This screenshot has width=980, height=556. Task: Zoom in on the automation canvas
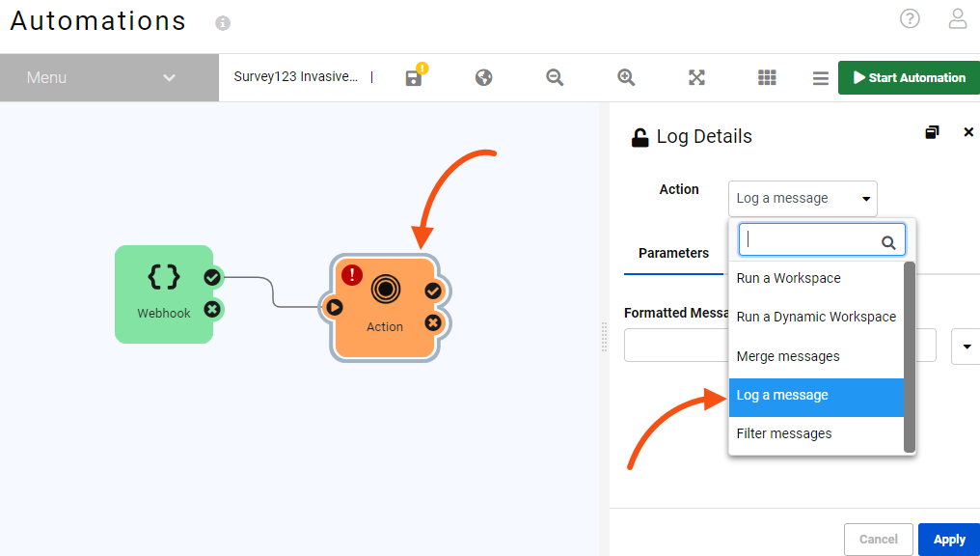625,77
